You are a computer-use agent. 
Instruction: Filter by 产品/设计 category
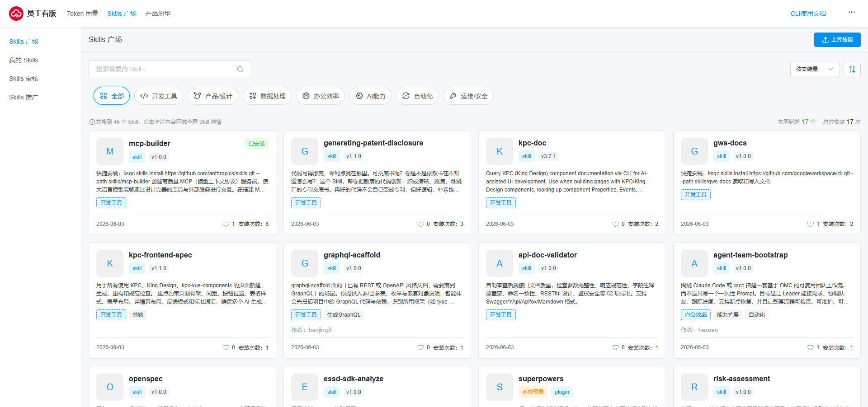pos(213,96)
